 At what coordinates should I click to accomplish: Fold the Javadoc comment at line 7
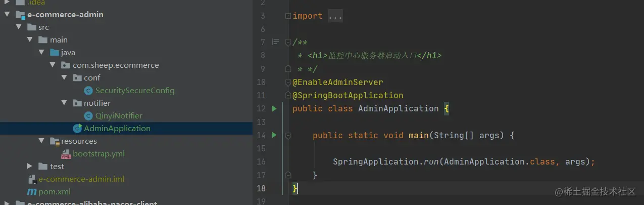pos(288,43)
